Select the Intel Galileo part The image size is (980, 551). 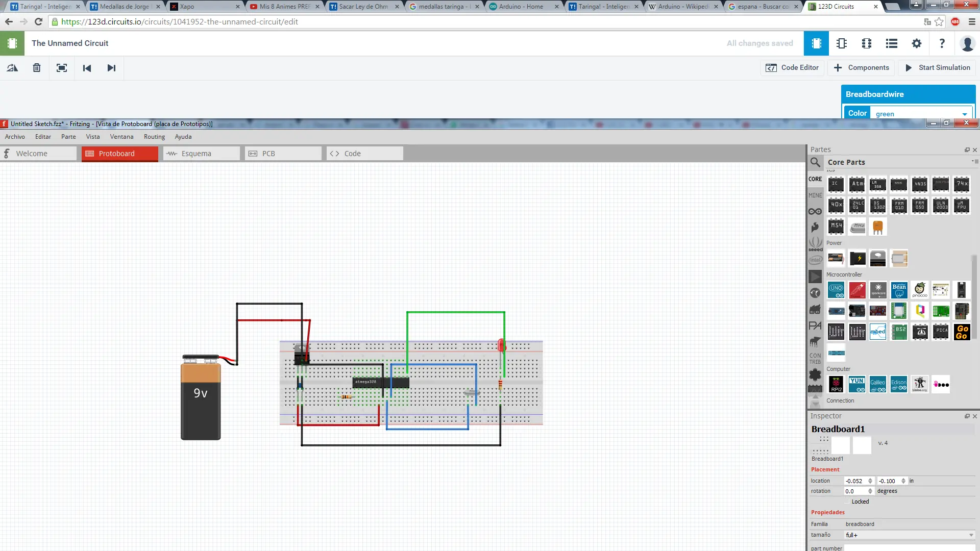tap(878, 384)
